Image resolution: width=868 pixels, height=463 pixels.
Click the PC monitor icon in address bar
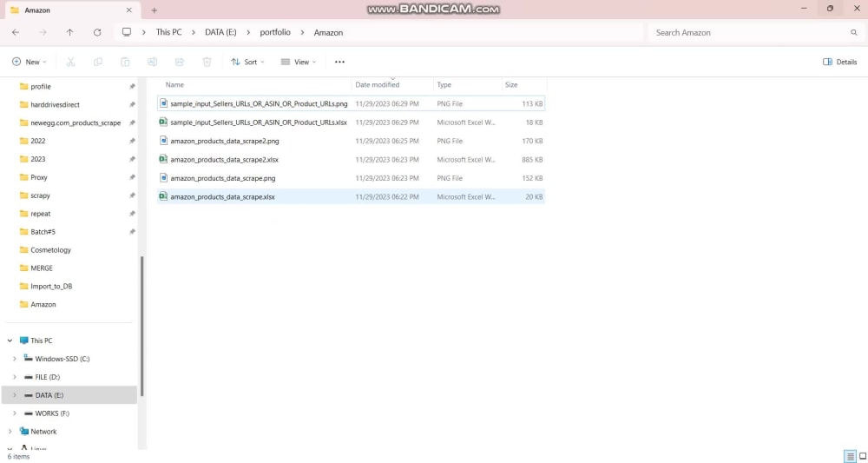(127, 32)
